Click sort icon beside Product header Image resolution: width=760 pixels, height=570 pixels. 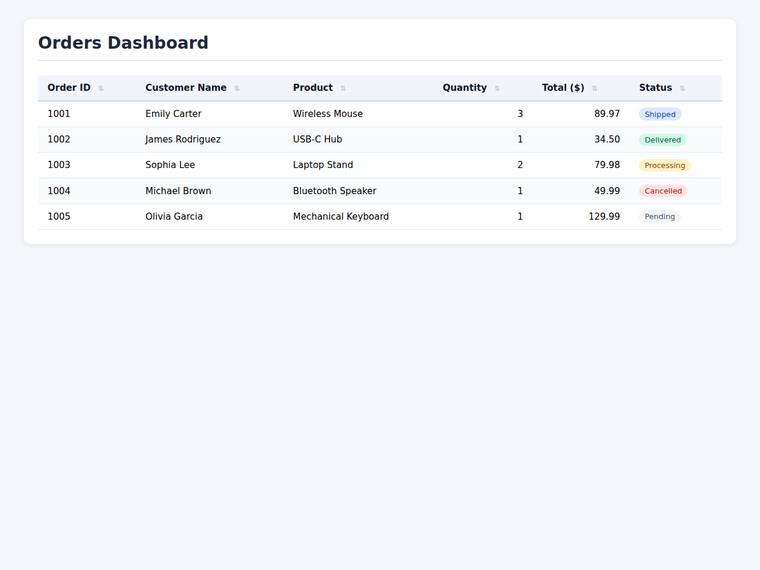point(343,88)
